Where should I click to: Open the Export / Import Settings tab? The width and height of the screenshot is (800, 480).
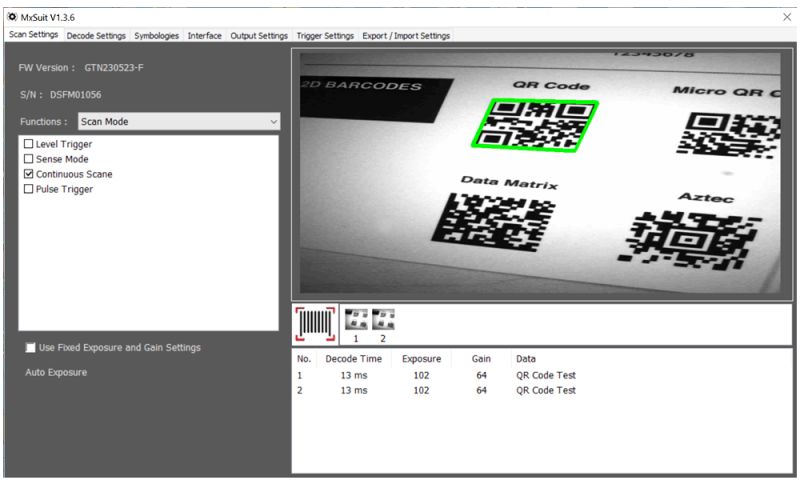pos(406,36)
